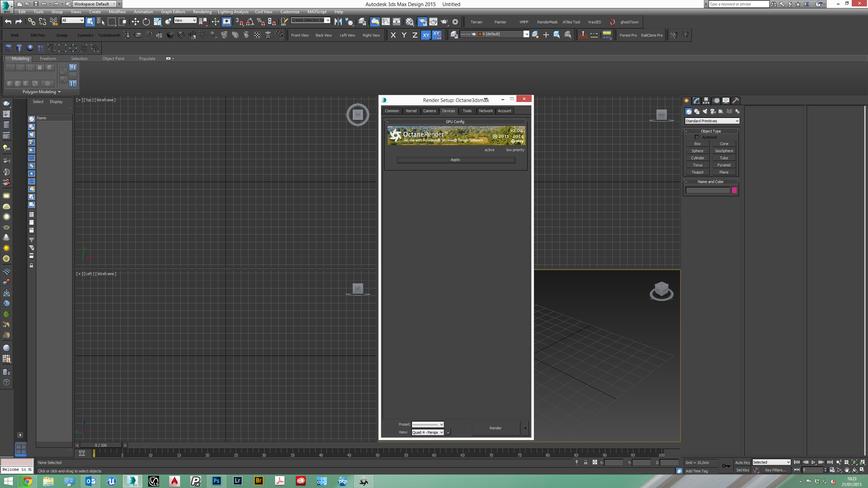Click the Undo arrow icon
Viewport: 868px width, 488px height.
point(8,22)
